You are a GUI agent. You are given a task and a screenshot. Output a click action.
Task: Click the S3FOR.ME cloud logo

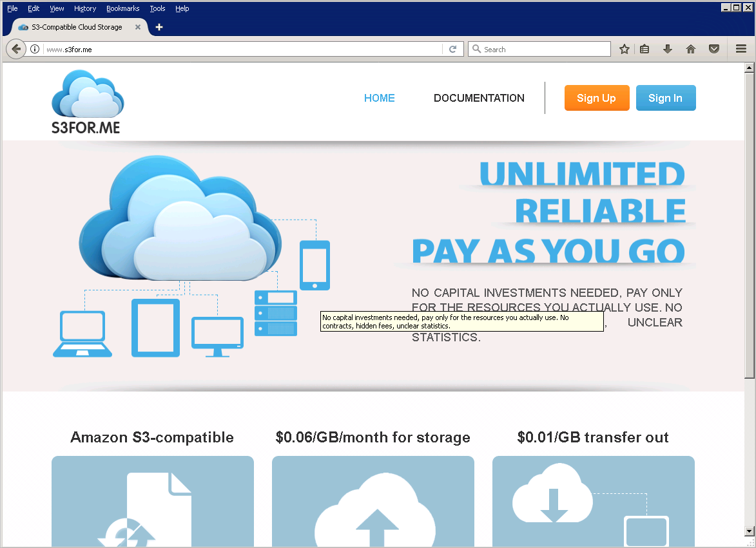87,102
